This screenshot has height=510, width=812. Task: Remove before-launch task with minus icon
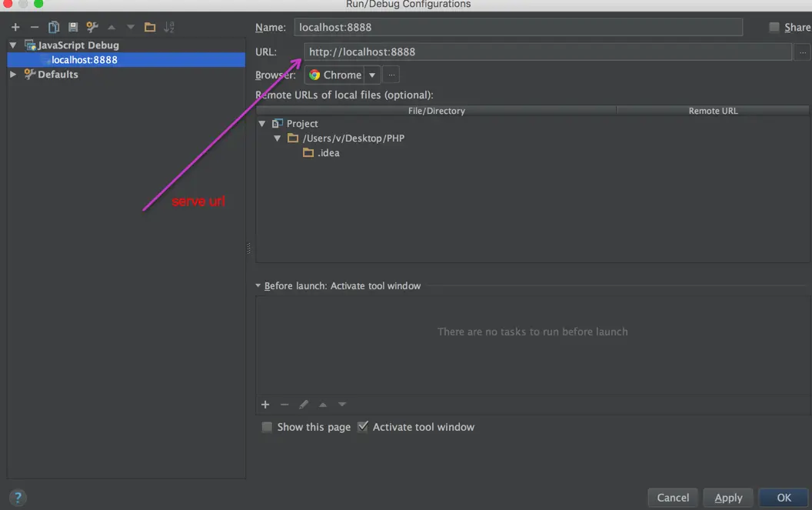[285, 405]
